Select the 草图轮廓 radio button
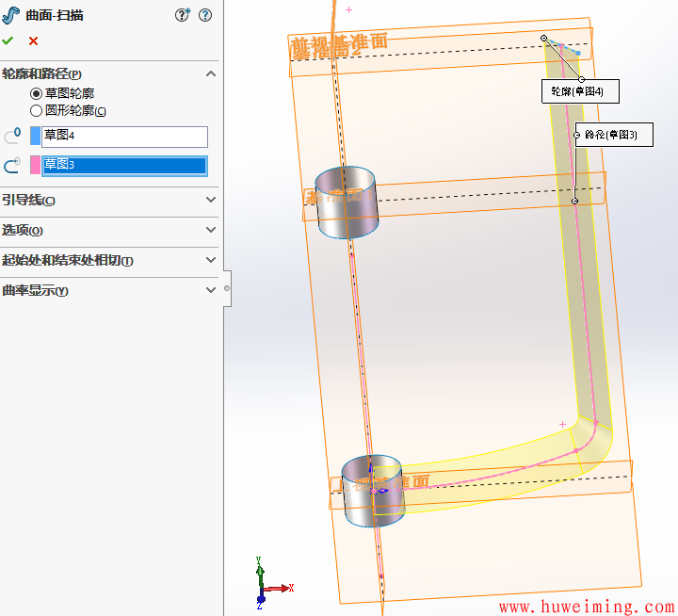Viewport: 678px width, 616px height. pyautogui.click(x=37, y=93)
